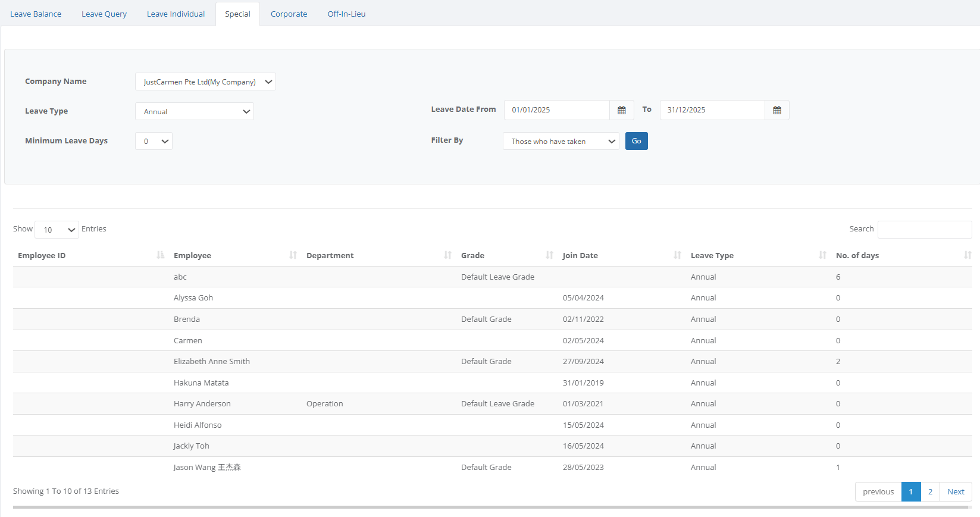
Task: Click join date 02/11/2022
Action: click(x=583, y=319)
